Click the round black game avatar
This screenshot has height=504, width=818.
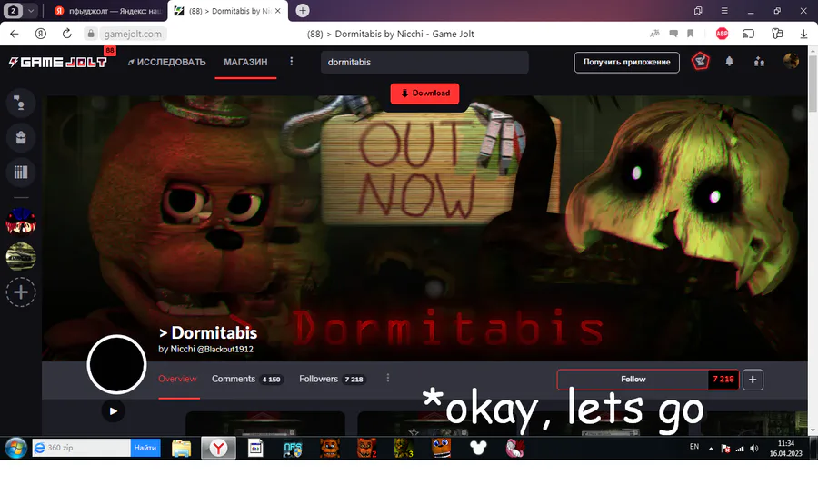point(116,364)
